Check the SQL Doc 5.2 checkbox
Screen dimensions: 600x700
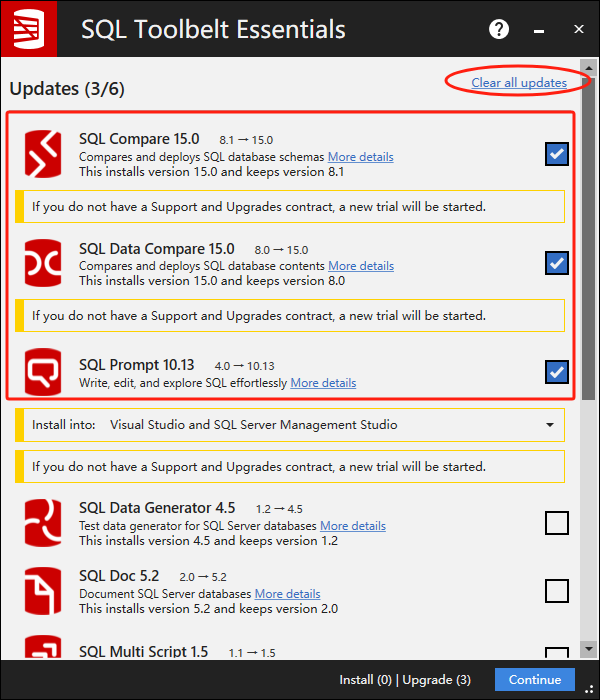[557, 591]
